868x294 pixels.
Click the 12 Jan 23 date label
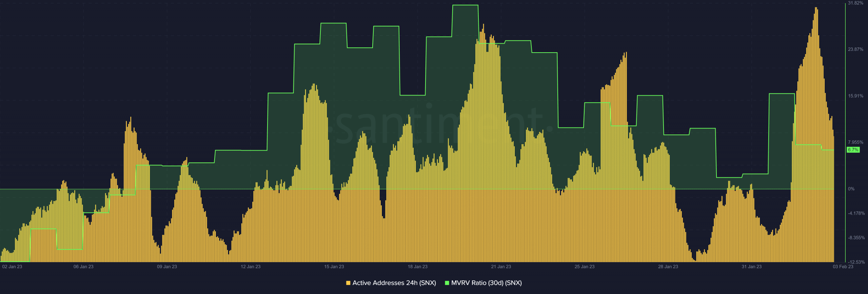coord(251,267)
